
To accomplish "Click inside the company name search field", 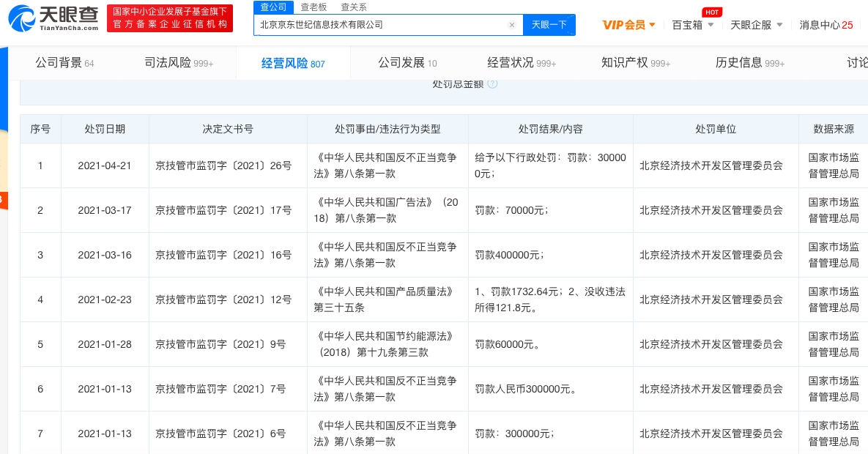I will click(x=381, y=24).
